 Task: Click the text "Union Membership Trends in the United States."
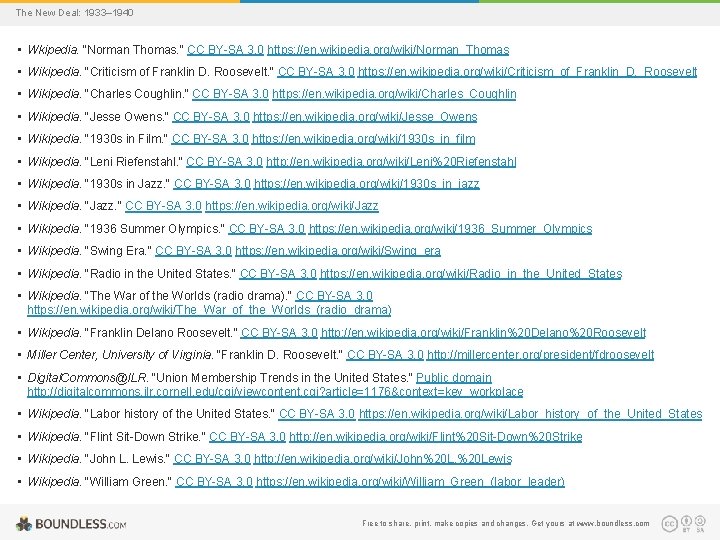[x=282, y=377]
